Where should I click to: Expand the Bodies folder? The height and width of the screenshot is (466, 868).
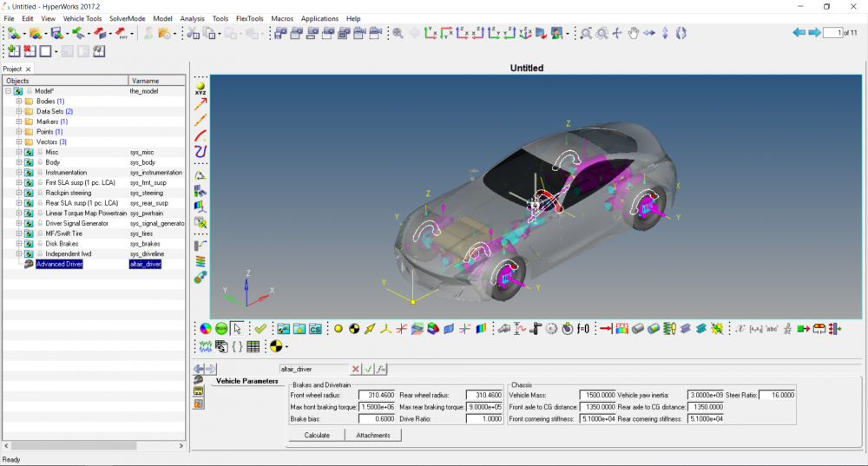coord(19,102)
